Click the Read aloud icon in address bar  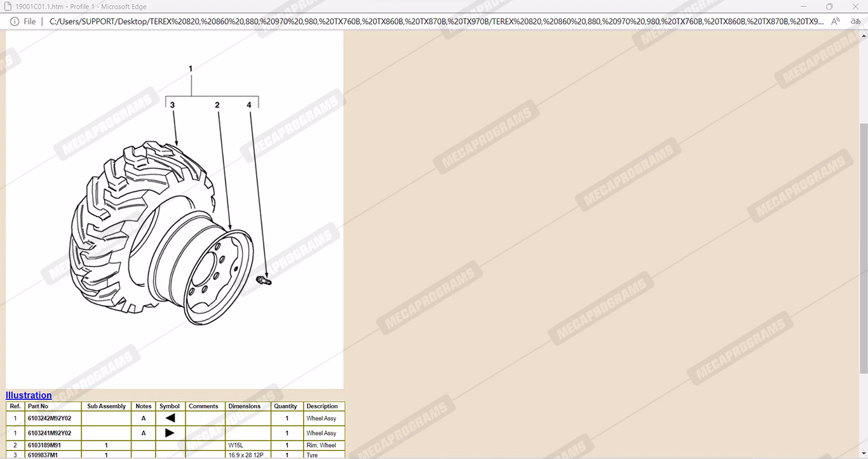(x=836, y=21)
